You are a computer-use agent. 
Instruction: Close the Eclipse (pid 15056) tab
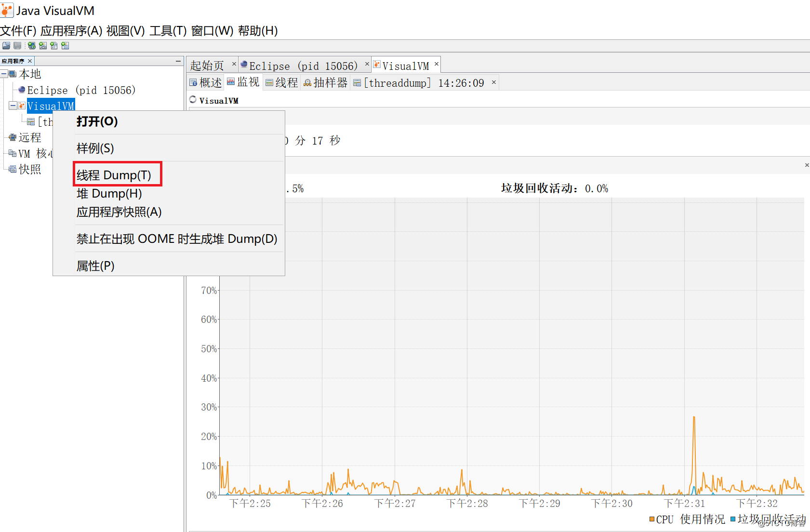tap(367, 64)
